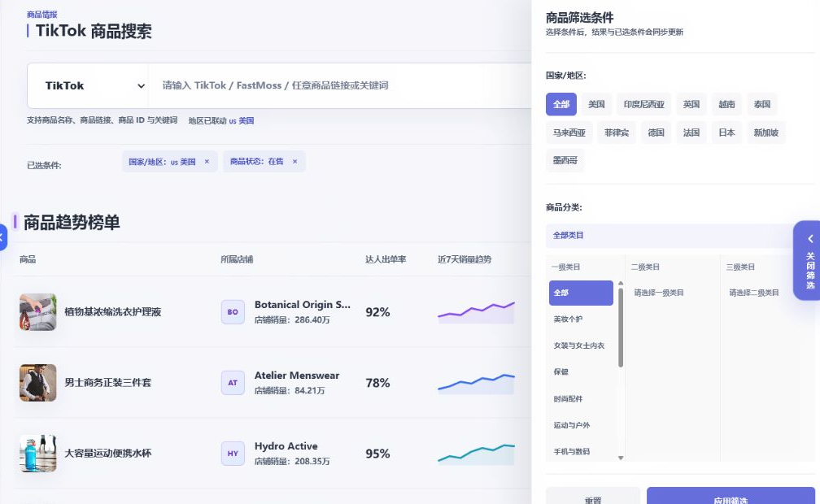
Task: Select 美国 country chip
Action: 596,105
